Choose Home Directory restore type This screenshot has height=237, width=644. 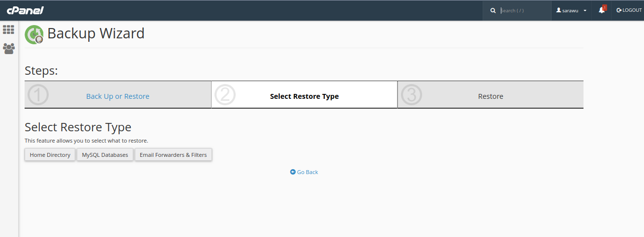[x=50, y=155]
